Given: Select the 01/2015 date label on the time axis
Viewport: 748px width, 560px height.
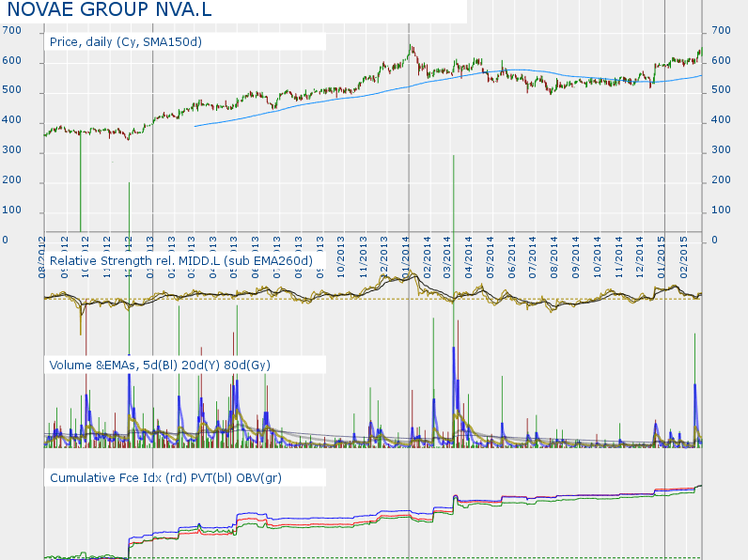Looking at the screenshot, I should 662,257.
